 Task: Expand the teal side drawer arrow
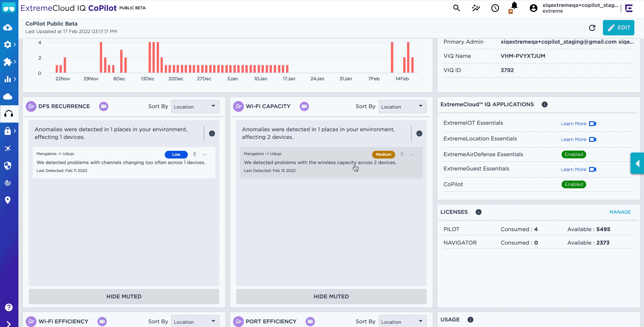coord(637,163)
